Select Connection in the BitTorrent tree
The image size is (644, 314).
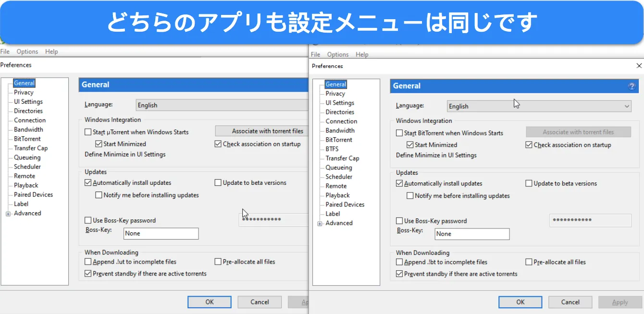coord(341,121)
